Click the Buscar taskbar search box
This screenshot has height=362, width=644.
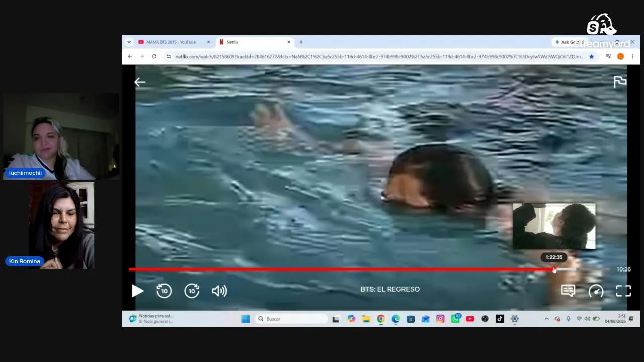click(x=292, y=319)
